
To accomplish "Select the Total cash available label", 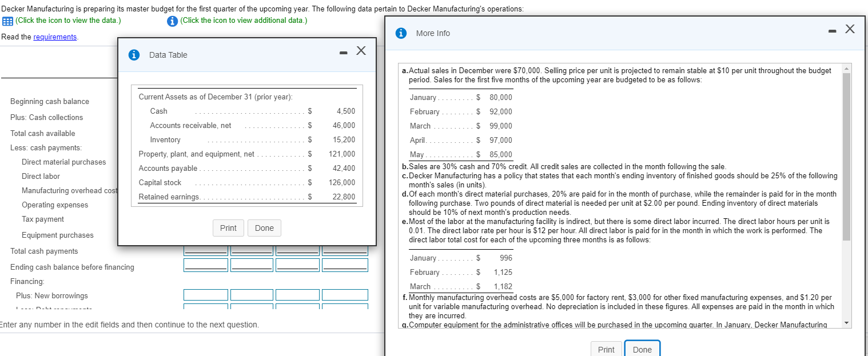I will click(x=42, y=134).
